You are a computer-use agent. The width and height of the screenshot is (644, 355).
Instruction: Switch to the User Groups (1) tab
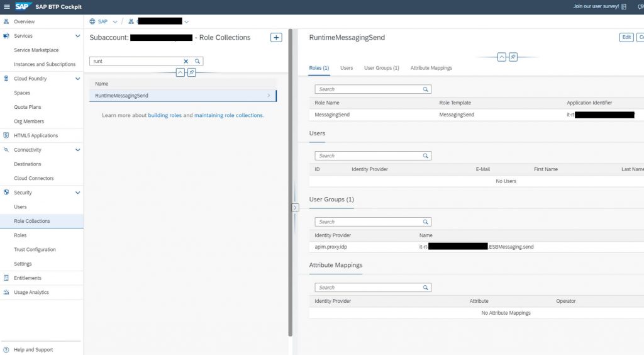tap(382, 68)
